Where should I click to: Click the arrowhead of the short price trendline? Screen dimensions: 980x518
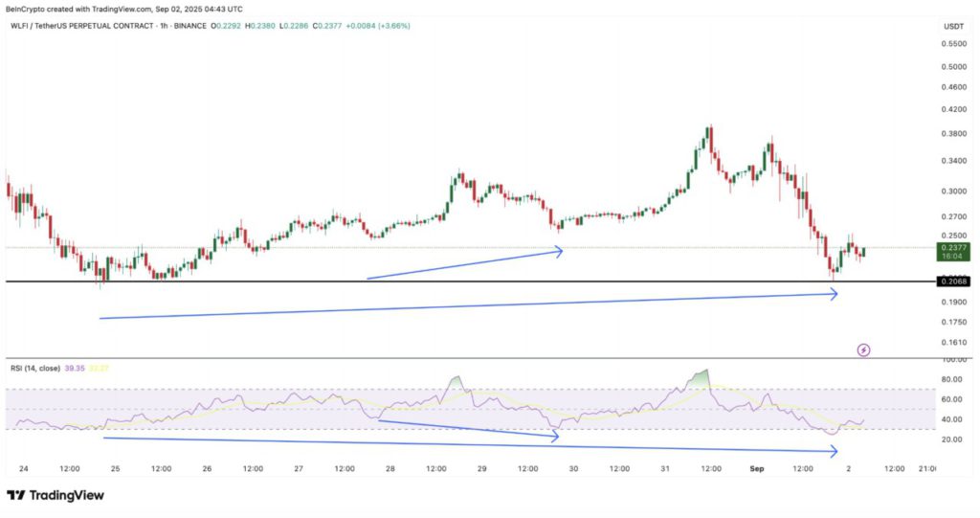(x=558, y=252)
